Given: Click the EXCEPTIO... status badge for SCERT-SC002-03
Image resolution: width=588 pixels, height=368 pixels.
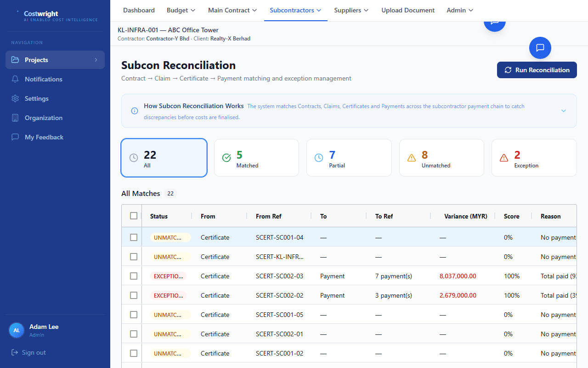Looking at the screenshot, I should click(168, 276).
